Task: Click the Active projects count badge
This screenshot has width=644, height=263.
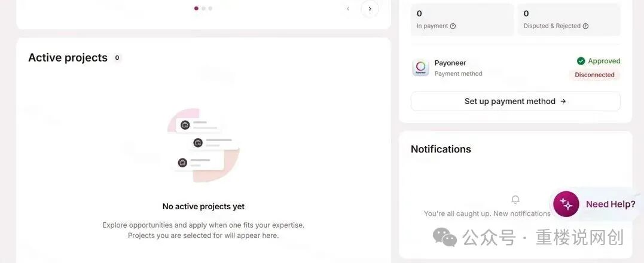Action: (x=117, y=58)
